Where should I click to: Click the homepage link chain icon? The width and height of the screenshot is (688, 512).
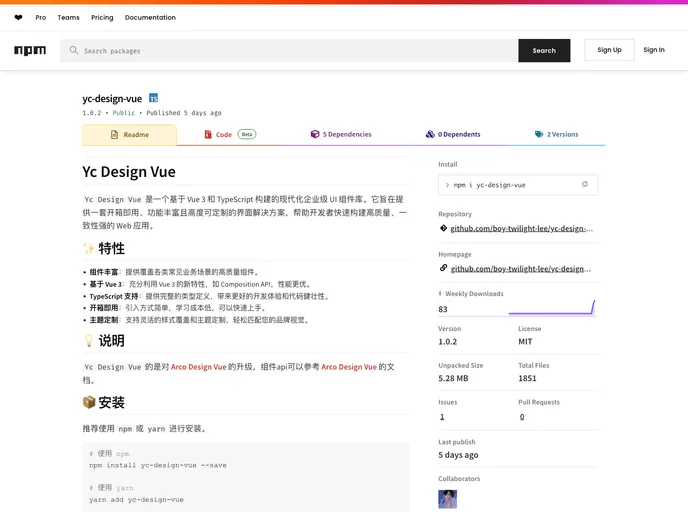pos(443,268)
